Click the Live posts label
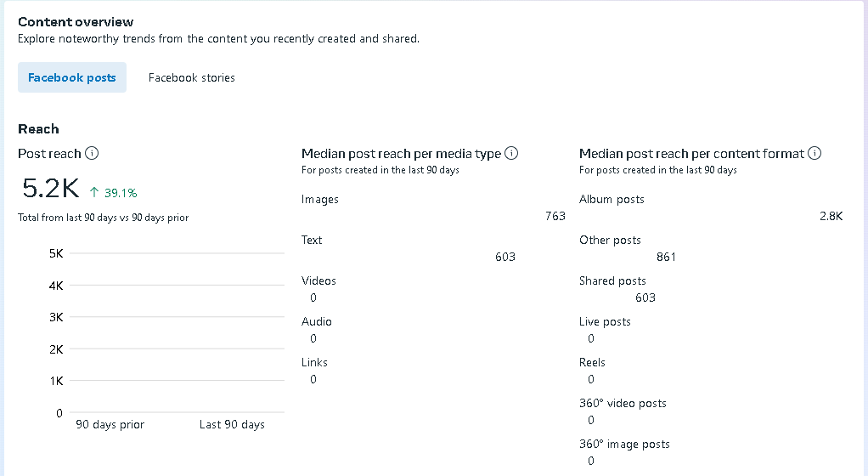Screen dimensions: 868x476 pyautogui.click(x=605, y=322)
